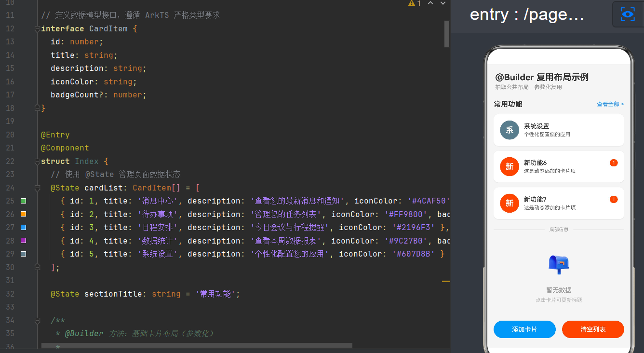Collapse the struct Index code block
Image resolution: width=644 pixels, height=353 pixels.
point(37,162)
